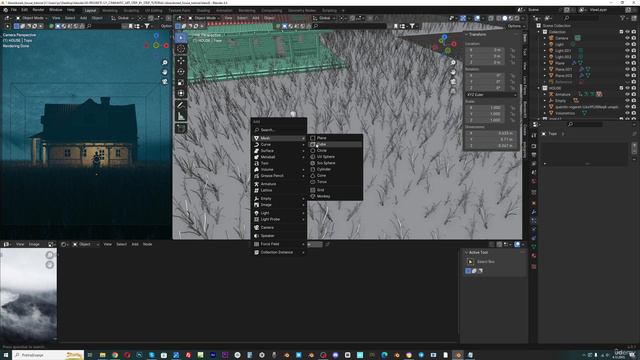Click the Scale X value field
The width and height of the screenshot is (640, 360).
tap(484, 108)
